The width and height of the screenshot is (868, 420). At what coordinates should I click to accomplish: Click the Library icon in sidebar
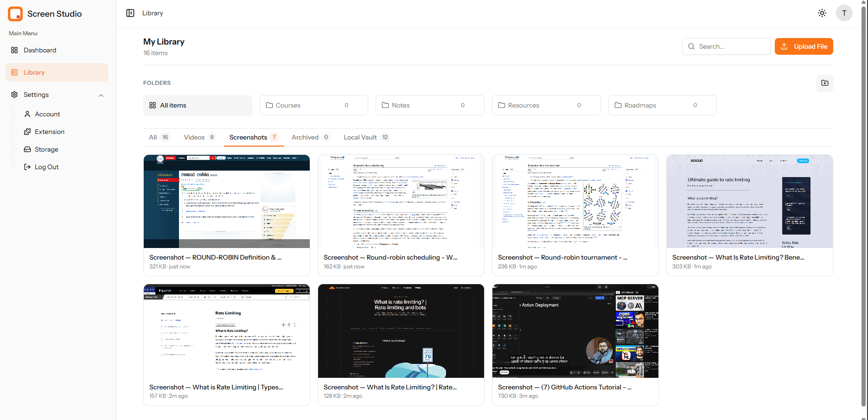(14, 72)
